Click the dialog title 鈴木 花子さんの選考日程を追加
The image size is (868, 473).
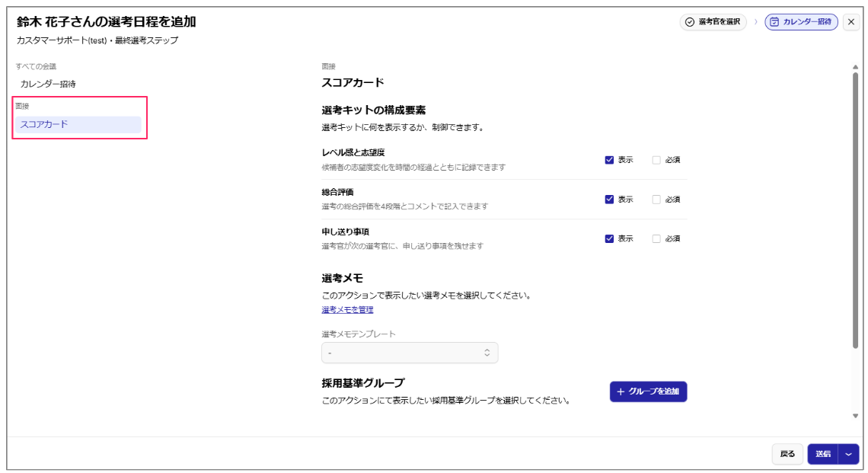107,21
